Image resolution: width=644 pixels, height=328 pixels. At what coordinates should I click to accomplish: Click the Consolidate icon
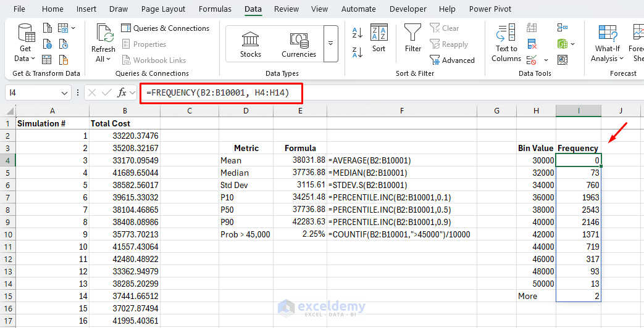(x=562, y=28)
